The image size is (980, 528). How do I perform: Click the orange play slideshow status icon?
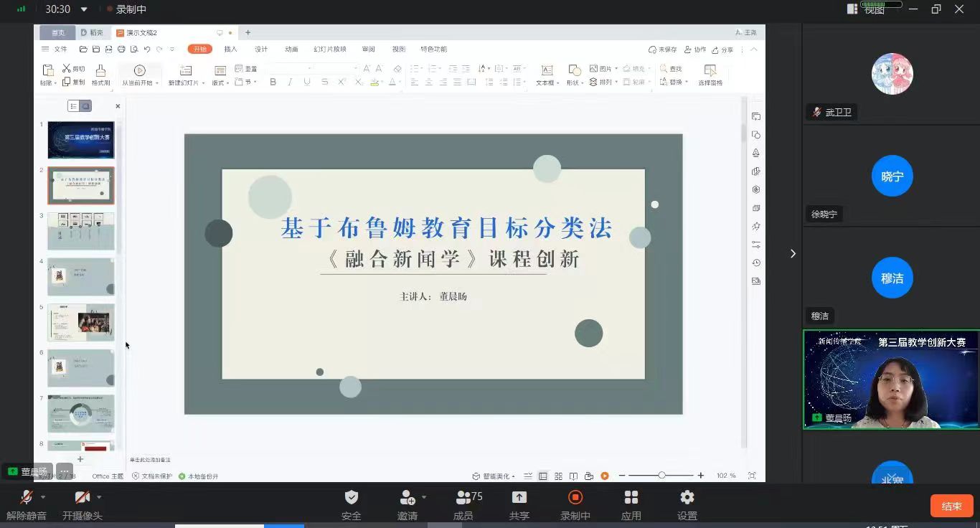(x=605, y=476)
